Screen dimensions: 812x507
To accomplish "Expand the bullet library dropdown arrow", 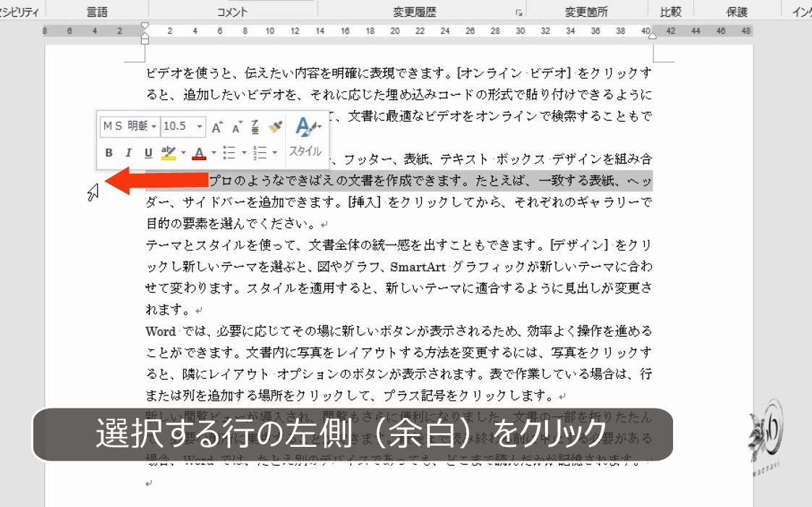I will click(244, 152).
